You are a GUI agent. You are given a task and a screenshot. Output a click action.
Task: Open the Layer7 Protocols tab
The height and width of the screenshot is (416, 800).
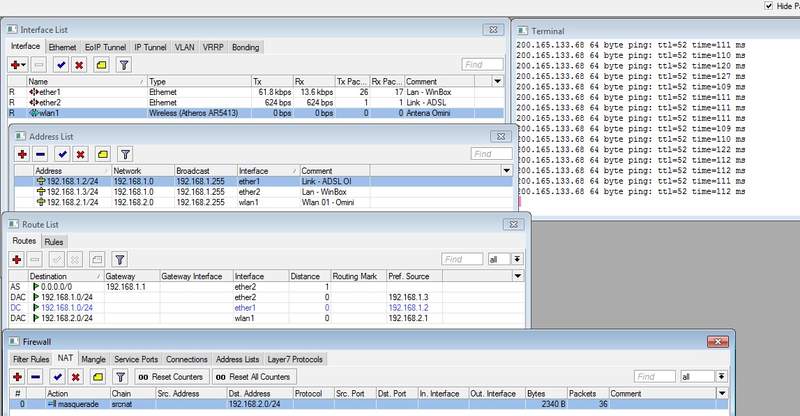tap(295, 359)
